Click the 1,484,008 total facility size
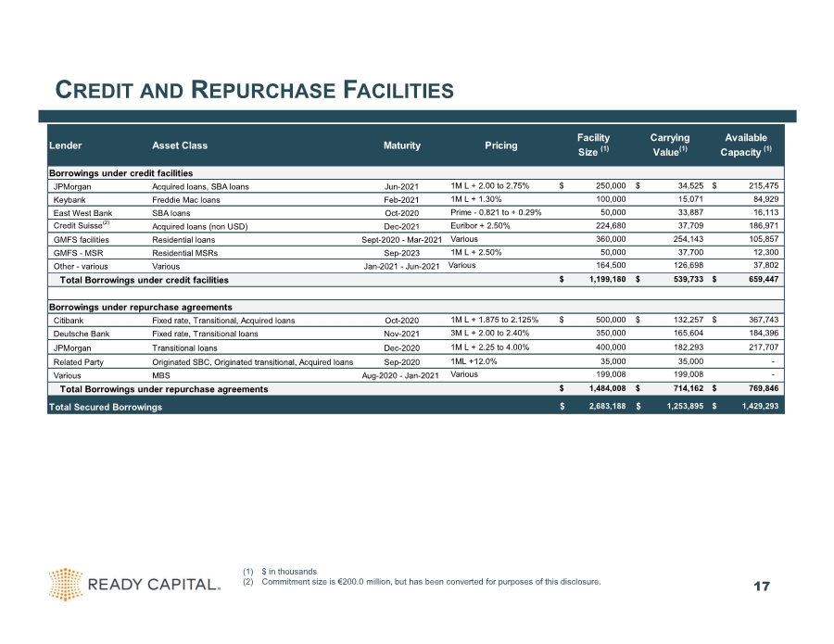Viewport: 834px width, 644px height. pos(607,388)
